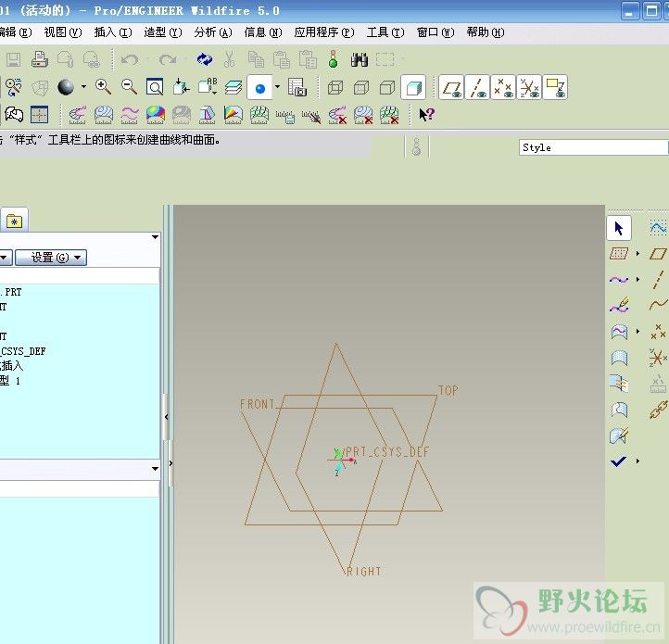The height and width of the screenshot is (644, 669).
Task: Click set active plane icon
Action: (619, 254)
